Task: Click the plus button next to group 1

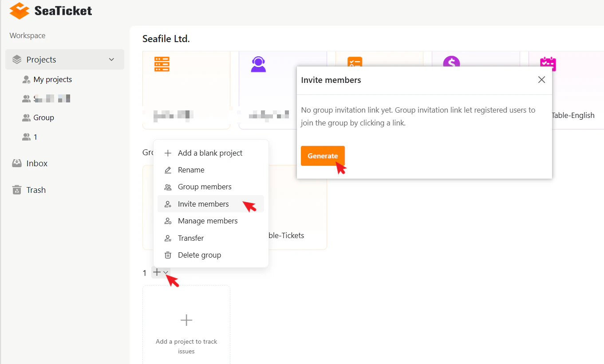Action: 157,272
